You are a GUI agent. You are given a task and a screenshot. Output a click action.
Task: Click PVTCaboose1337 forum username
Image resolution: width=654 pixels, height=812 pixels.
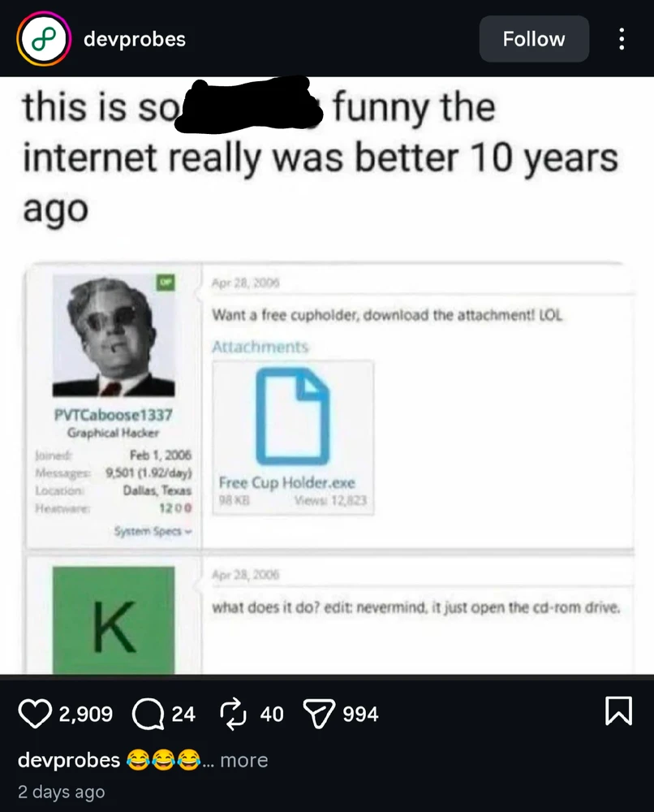click(x=113, y=414)
